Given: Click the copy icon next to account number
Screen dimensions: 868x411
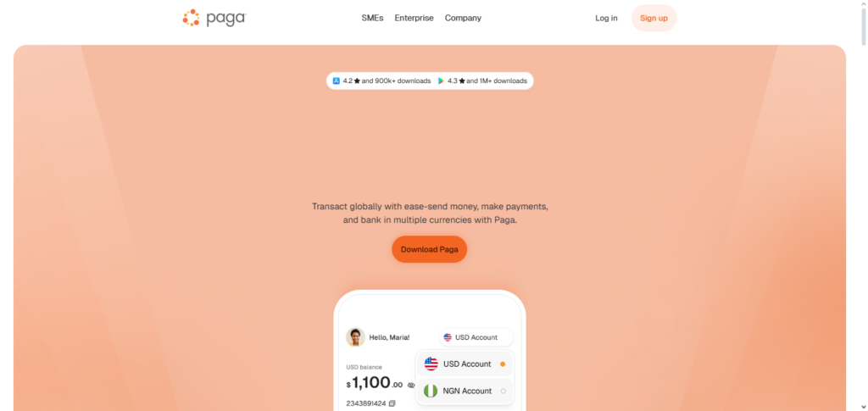Looking at the screenshot, I should [x=392, y=403].
